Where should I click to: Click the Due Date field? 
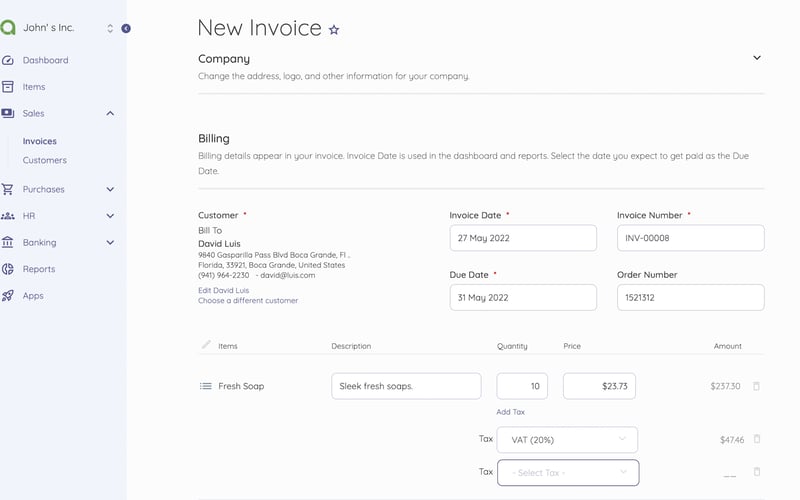click(x=523, y=297)
